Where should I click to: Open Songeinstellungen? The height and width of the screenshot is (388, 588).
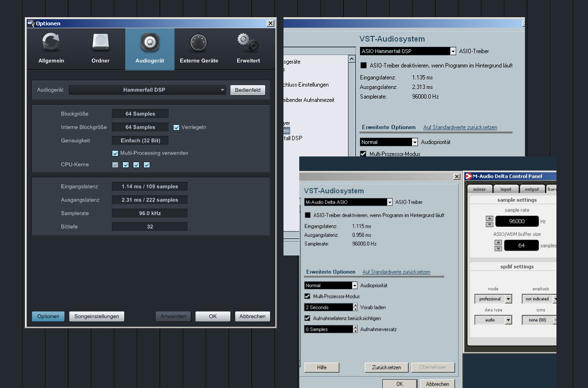point(97,316)
